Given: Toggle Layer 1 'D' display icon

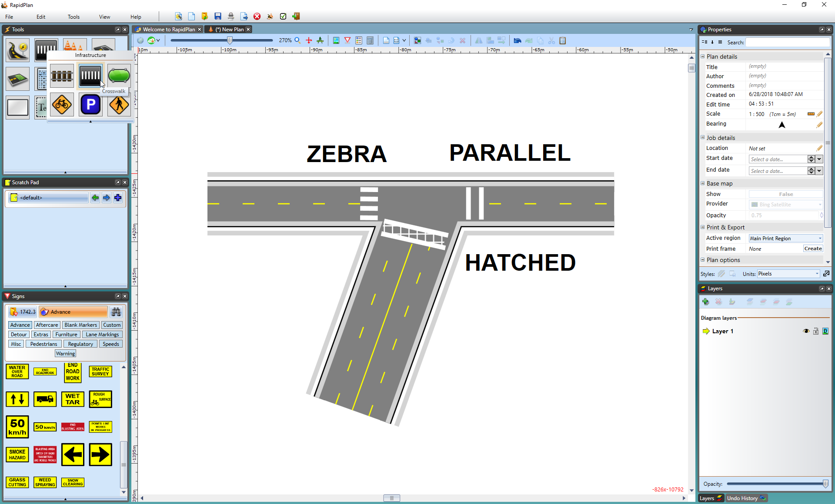Looking at the screenshot, I should pos(825,331).
